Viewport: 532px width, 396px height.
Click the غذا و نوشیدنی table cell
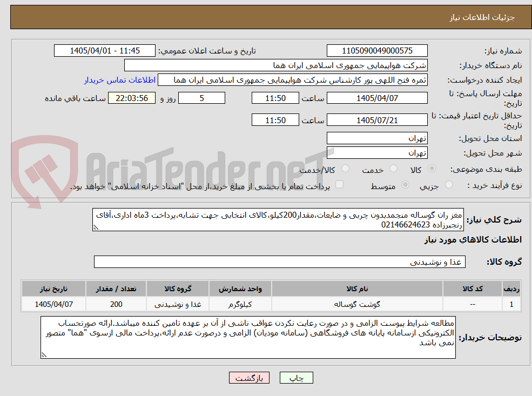[x=178, y=304]
